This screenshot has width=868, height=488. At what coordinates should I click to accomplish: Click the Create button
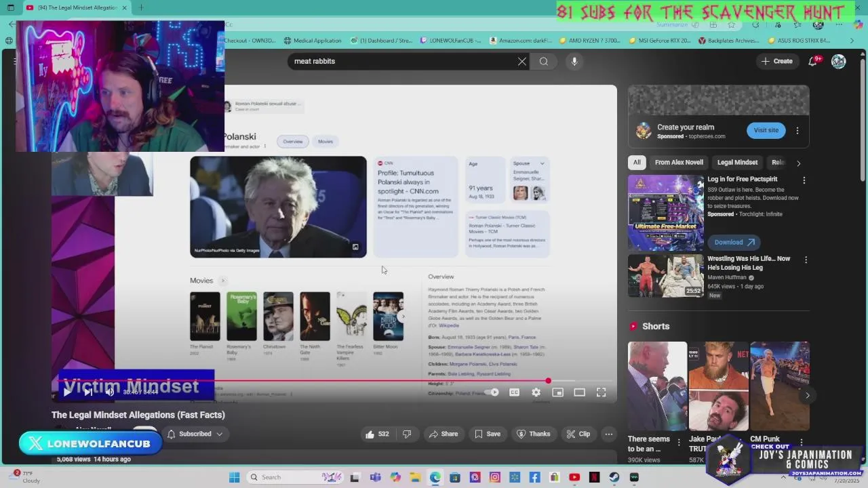(x=776, y=61)
